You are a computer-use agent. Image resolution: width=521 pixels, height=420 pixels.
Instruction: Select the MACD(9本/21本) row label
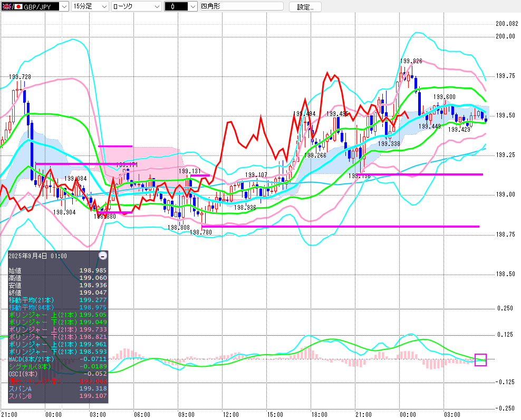coord(31,359)
